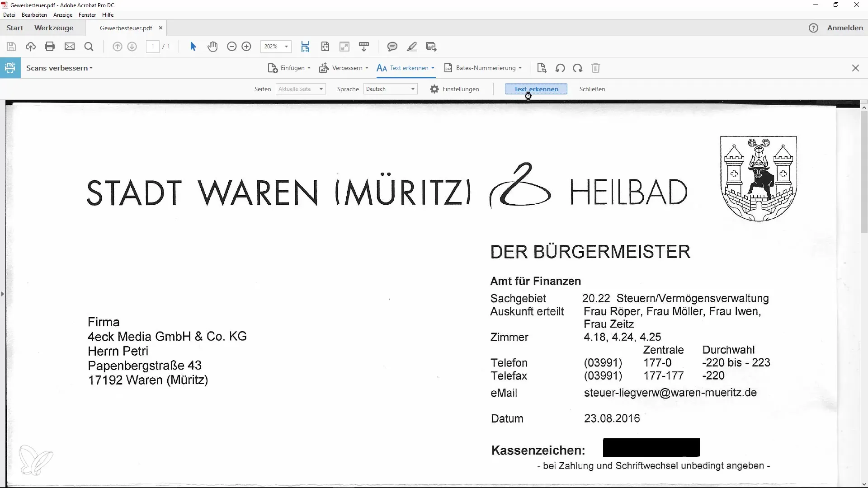Click the cloud upload icon
This screenshot has height=488, width=868.
tap(30, 47)
